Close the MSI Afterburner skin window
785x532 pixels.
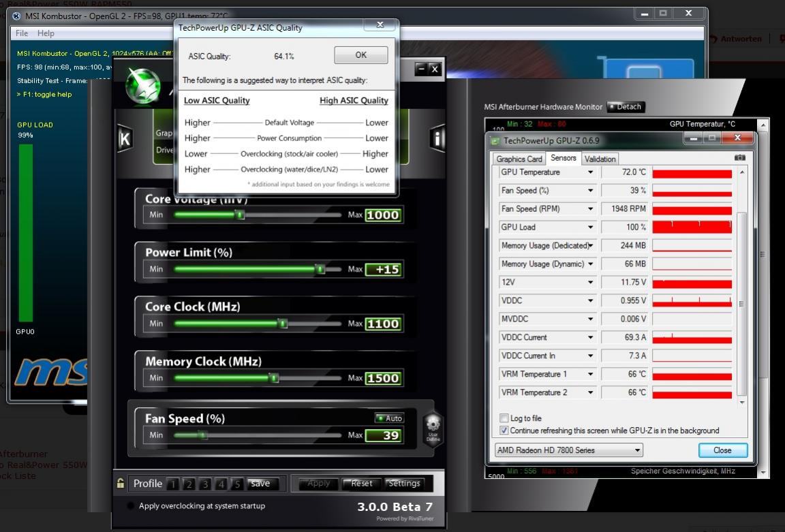[x=435, y=69]
